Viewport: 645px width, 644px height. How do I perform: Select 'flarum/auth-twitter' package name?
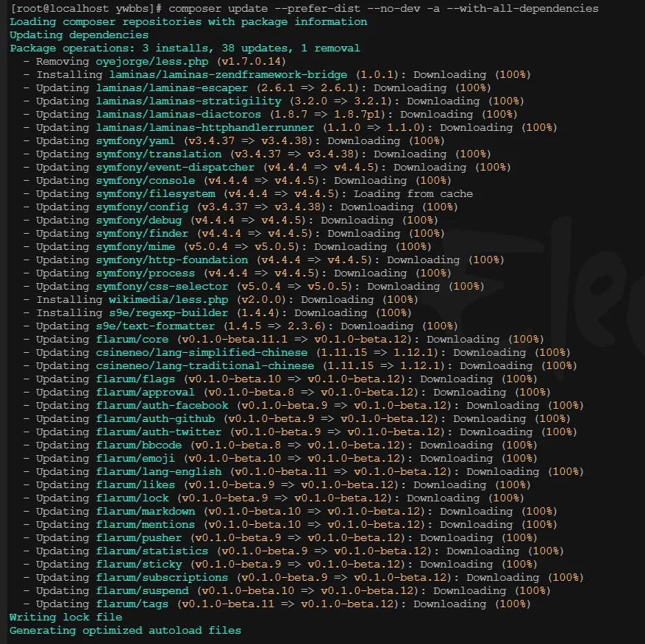159,432
